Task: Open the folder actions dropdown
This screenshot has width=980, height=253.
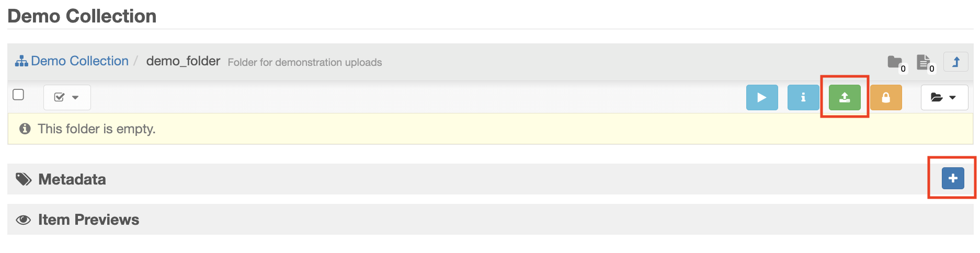Action: pyautogui.click(x=944, y=97)
